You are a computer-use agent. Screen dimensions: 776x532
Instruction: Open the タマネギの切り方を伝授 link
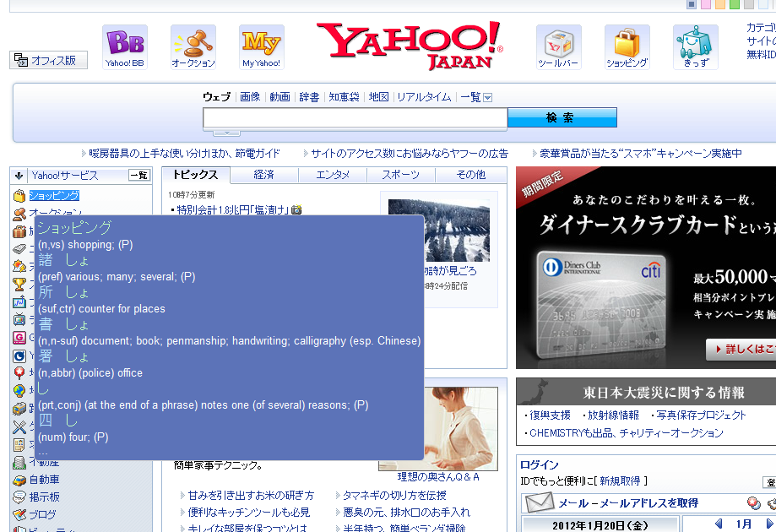394,496
